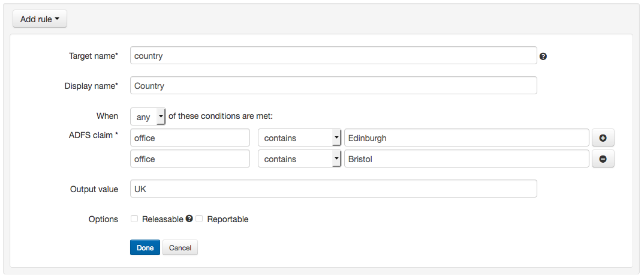The width and height of the screenshot is (644, 278).
Task: Tick the Reportable checkbox
Action: point(200,219)
